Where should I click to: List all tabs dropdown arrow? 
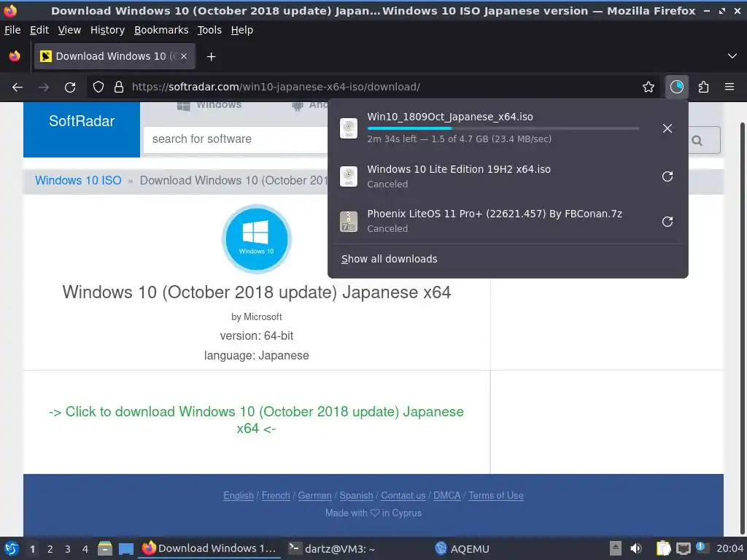(x=732, y=56)
